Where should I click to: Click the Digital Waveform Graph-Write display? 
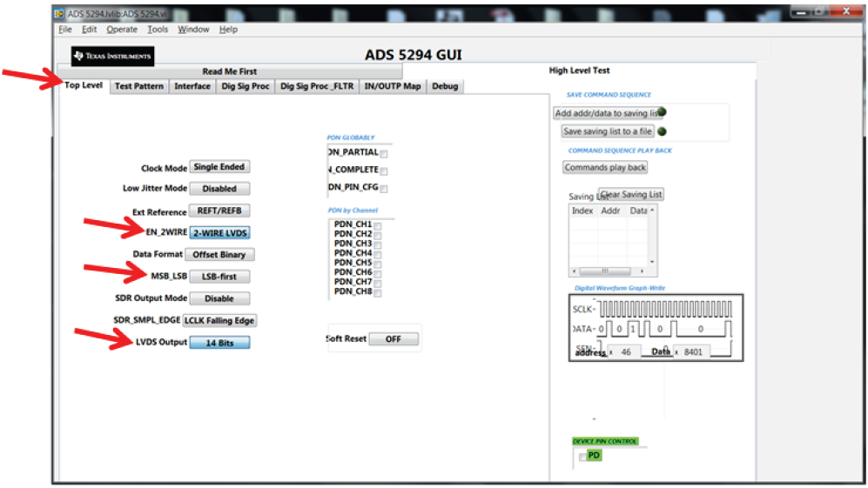point(656,328)
